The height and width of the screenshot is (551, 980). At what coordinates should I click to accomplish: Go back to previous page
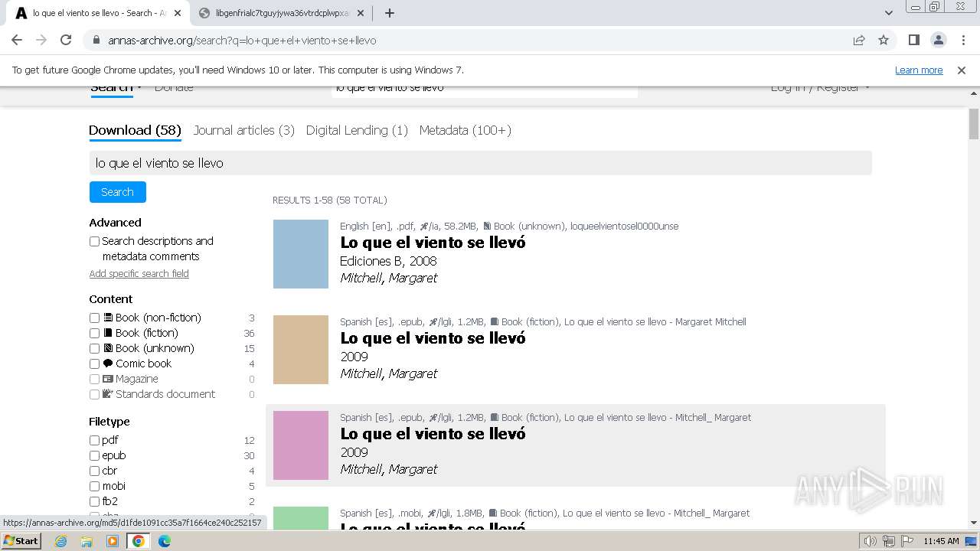pyautogui.click(x=17, y=41)
